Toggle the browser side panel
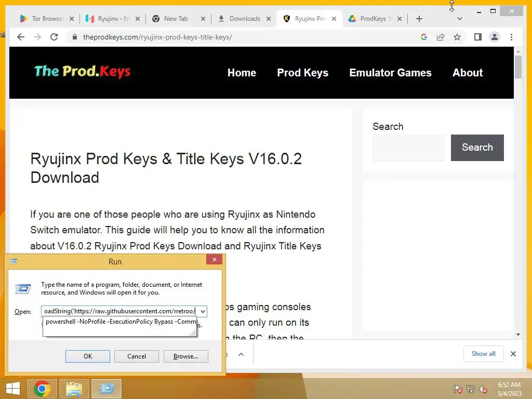 (478, 37)
